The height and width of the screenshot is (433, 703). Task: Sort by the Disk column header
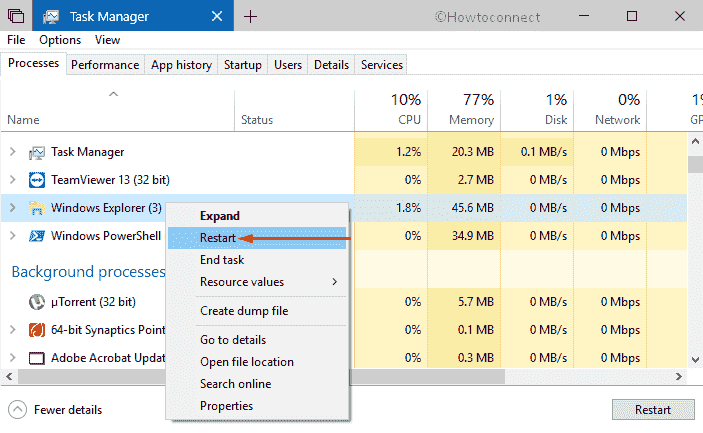[x=537, y=110]
